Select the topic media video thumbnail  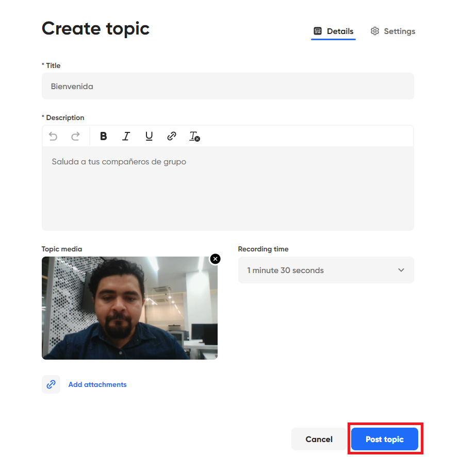129,308
